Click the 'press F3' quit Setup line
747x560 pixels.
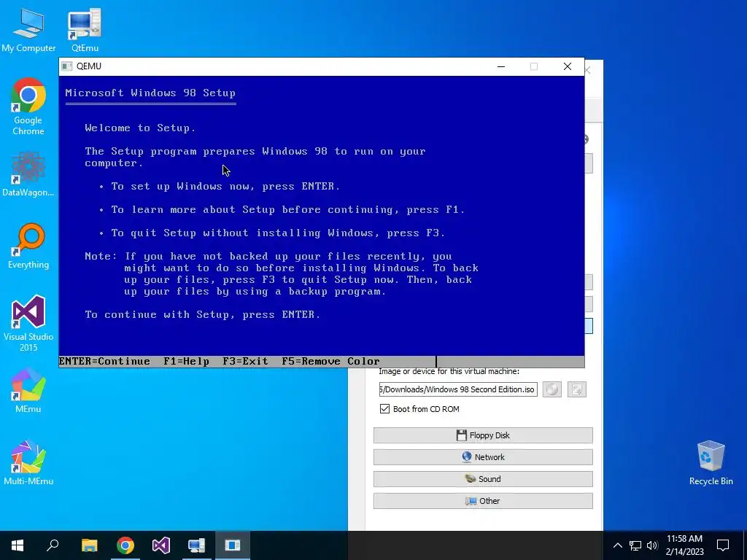click(278, 233)
